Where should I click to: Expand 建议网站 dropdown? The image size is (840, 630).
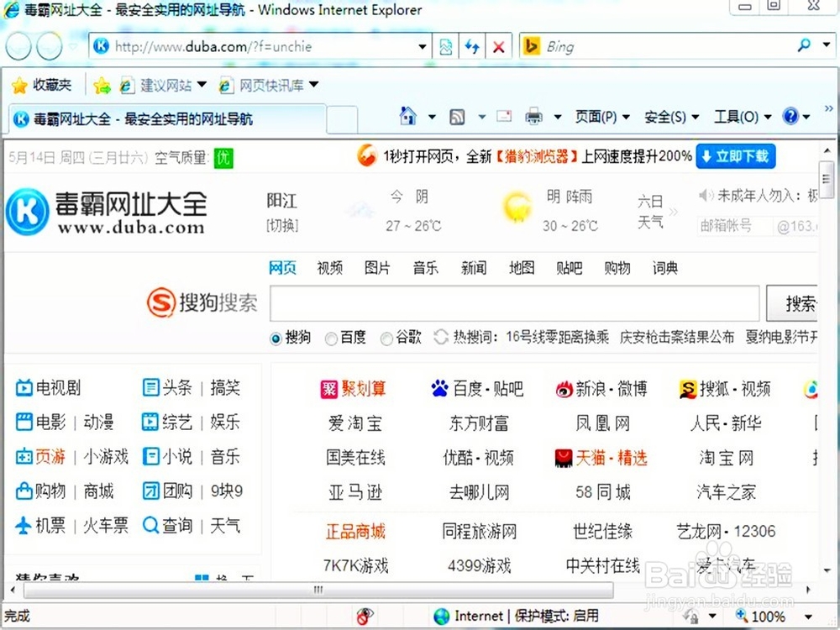[202, 84]
